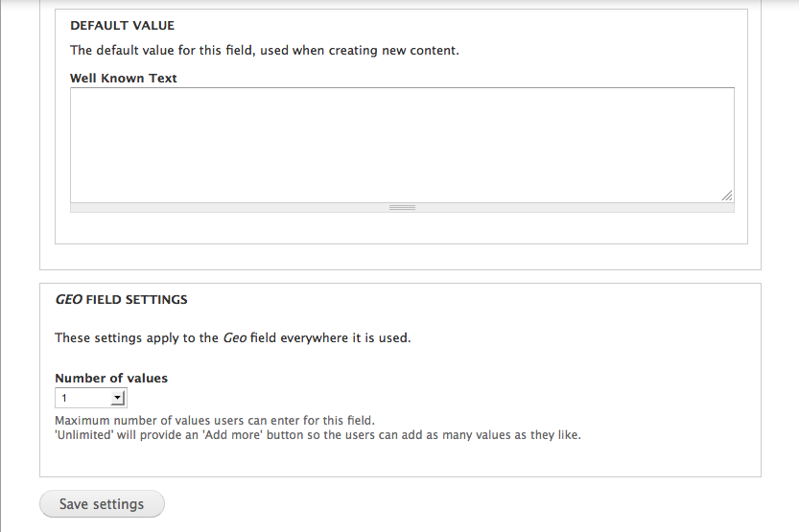Image resolution: width=799 pixels, height=532 pixels.
Task: Click the textarea corner resize handle
Action: click(x=727, y=196)
